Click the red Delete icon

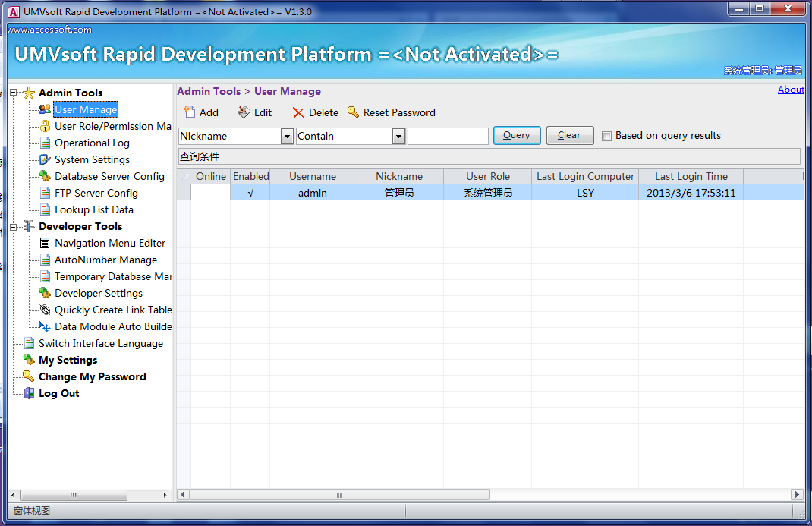tap(299, 113)
